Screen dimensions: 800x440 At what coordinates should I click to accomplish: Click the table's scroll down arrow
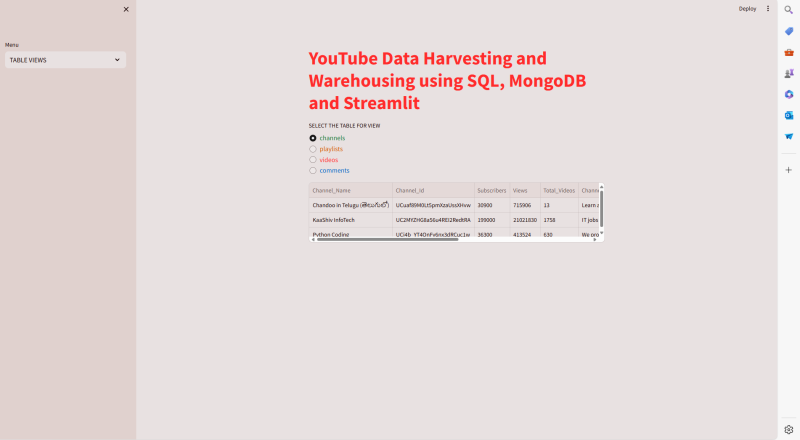coord(602,233)
